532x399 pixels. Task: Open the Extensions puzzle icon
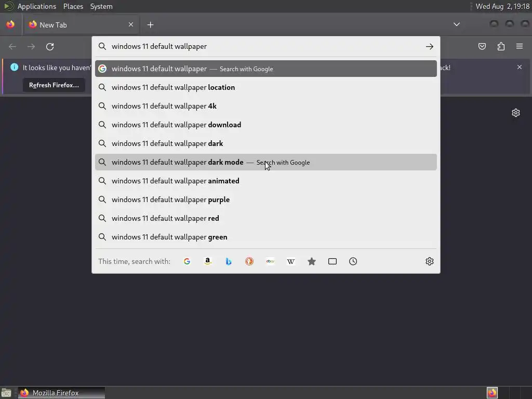pyautogui.click(x=501, y=46)
